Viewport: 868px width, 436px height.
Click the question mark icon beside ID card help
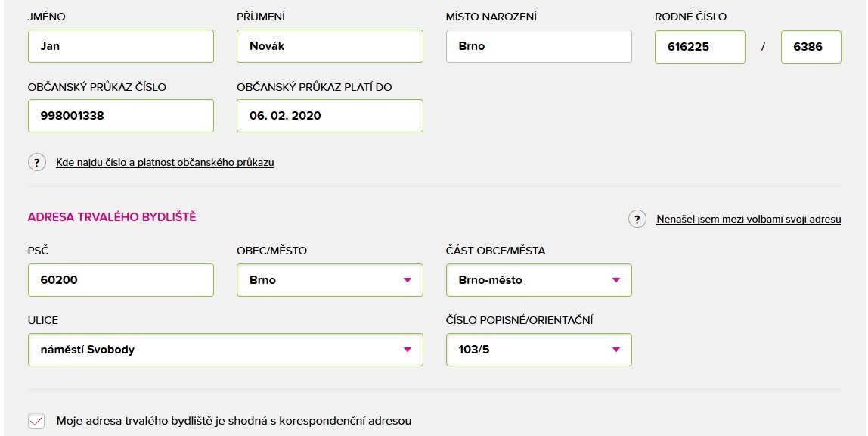pos(36,162)
